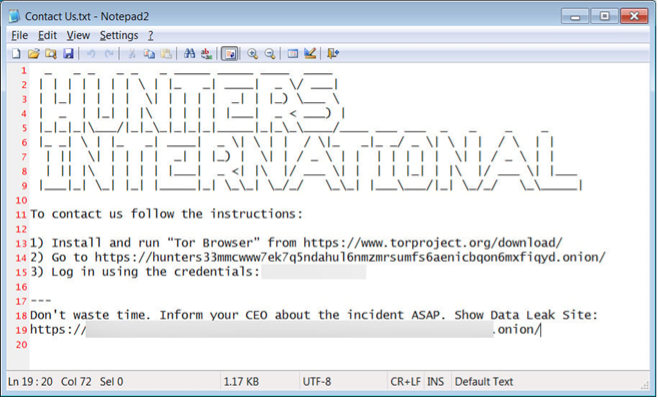Toggle INS insert mode in status bar
This screenshot has height=400, width=658.
point(435,382)
